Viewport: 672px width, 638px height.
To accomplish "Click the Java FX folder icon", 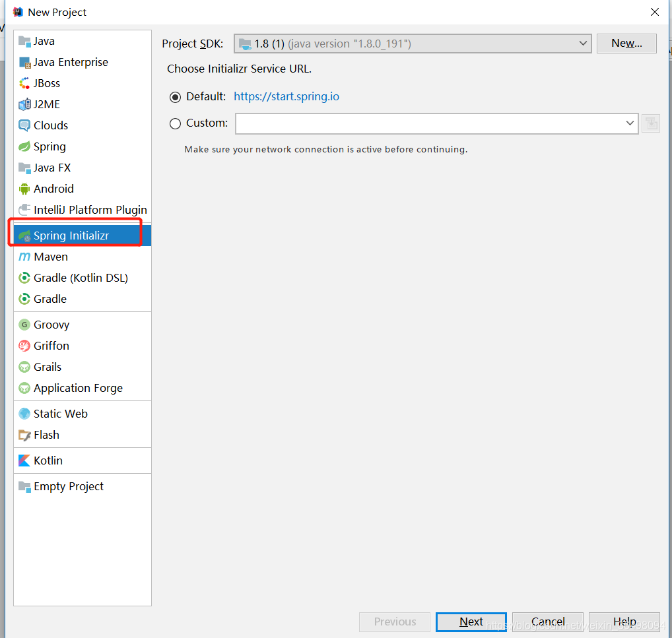I will point(24,168).
